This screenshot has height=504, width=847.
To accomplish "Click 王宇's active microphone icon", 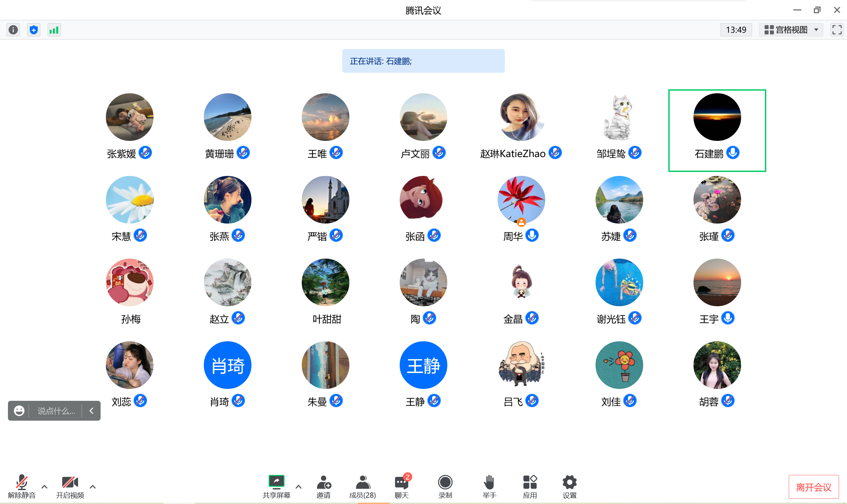I will (728, 318).
